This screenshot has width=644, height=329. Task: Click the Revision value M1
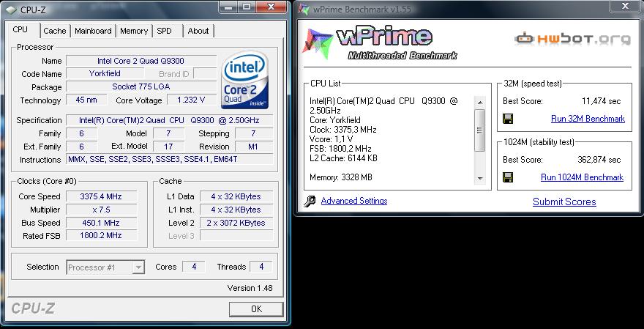(254, 147)
